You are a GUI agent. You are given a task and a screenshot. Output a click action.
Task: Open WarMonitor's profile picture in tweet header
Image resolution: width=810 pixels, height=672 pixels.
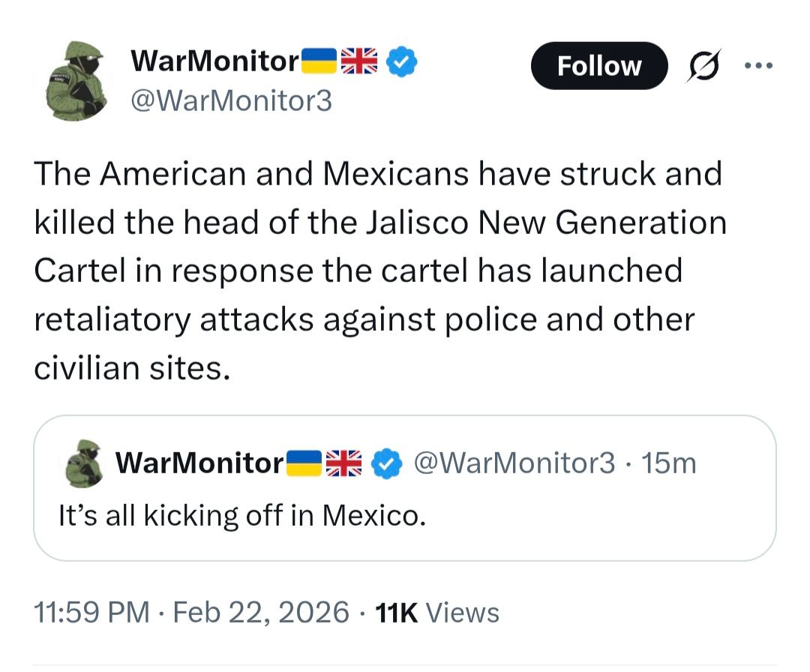point(76,81)
